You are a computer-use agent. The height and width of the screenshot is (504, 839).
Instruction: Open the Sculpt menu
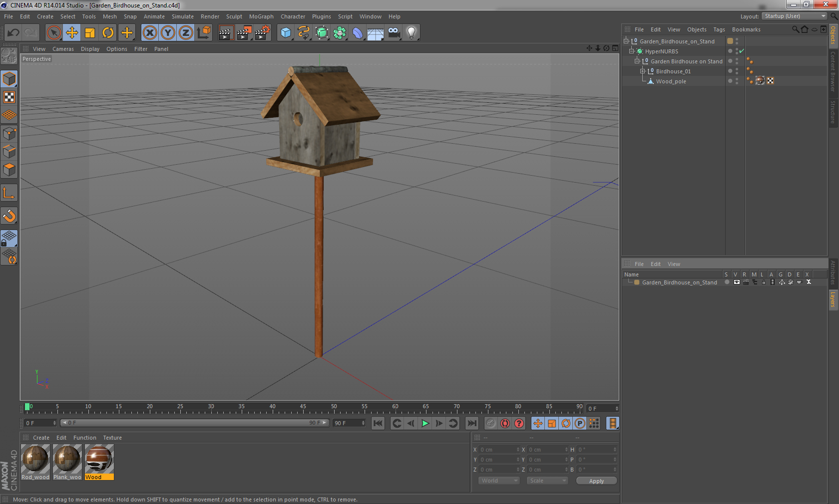(x=234, y=16)
